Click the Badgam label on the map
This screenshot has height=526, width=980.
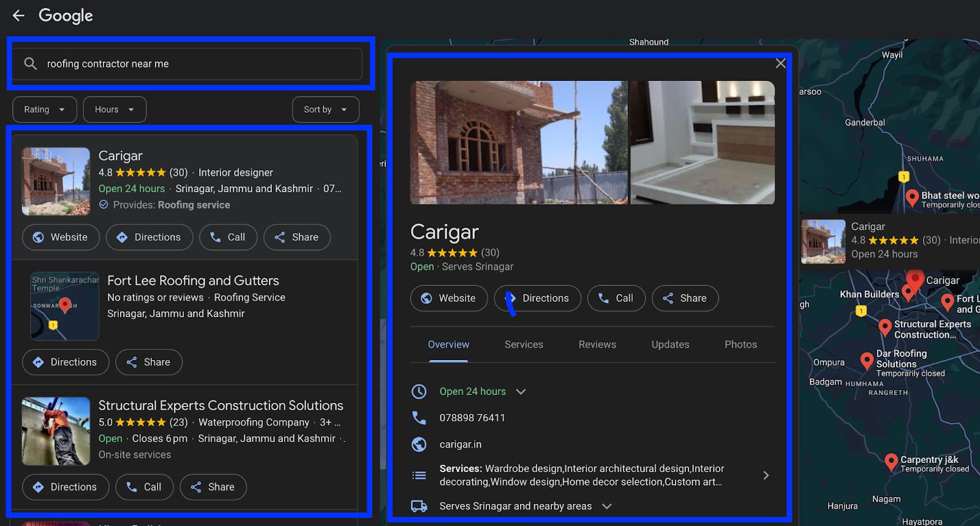pyautogui.click(x=826, y=381)
